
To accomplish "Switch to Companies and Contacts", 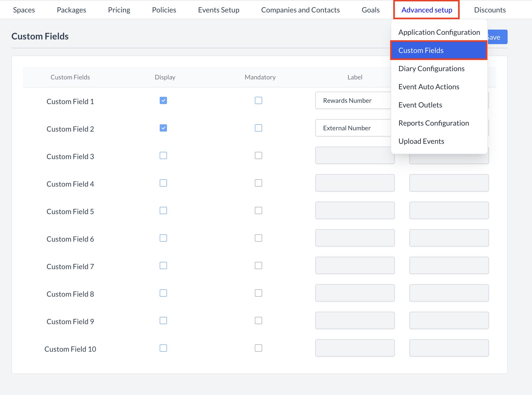I will (300, 10).
